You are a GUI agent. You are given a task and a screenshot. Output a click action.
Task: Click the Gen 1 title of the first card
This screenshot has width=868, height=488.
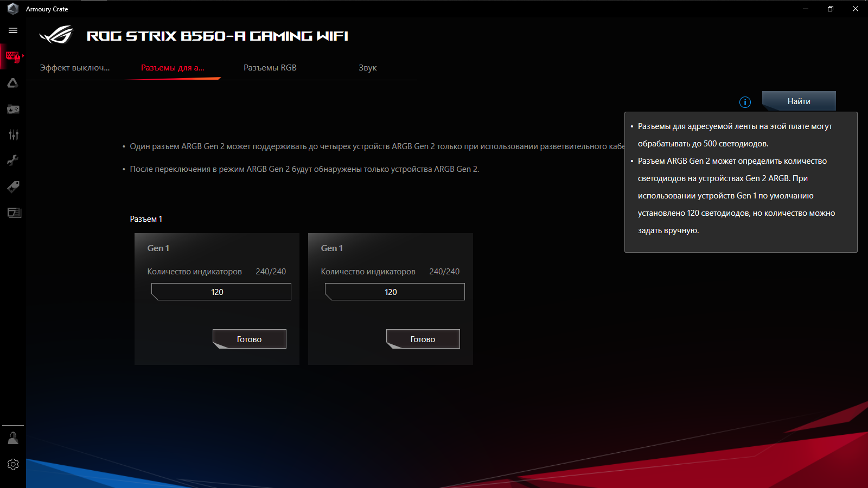158,248
